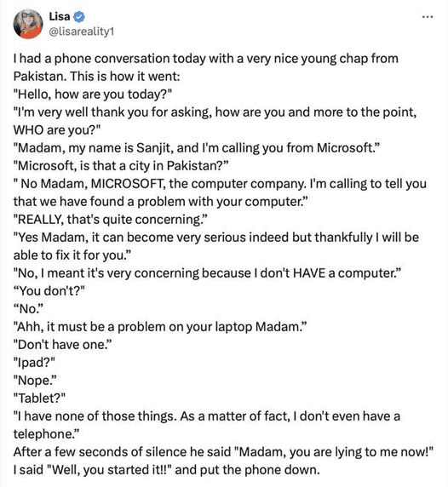448x487 pixels.
Task: Click the opening line about phone conversation today
Action: pos(205,59)
